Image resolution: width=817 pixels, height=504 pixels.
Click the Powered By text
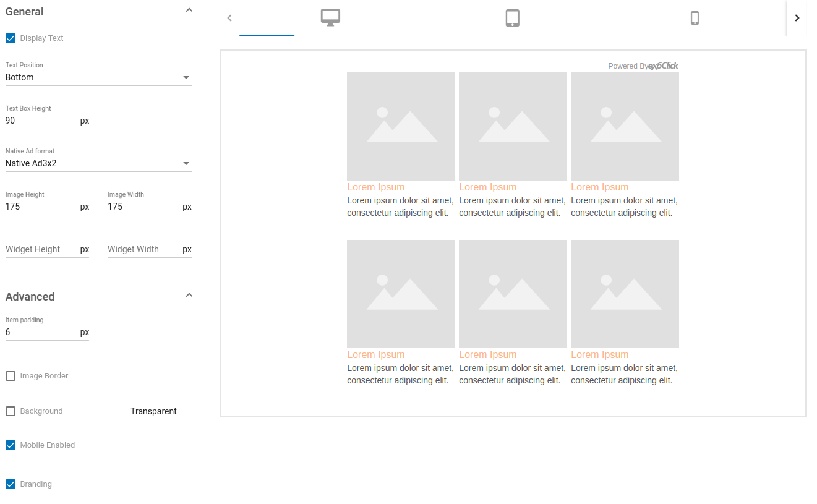tap(628, 66)
